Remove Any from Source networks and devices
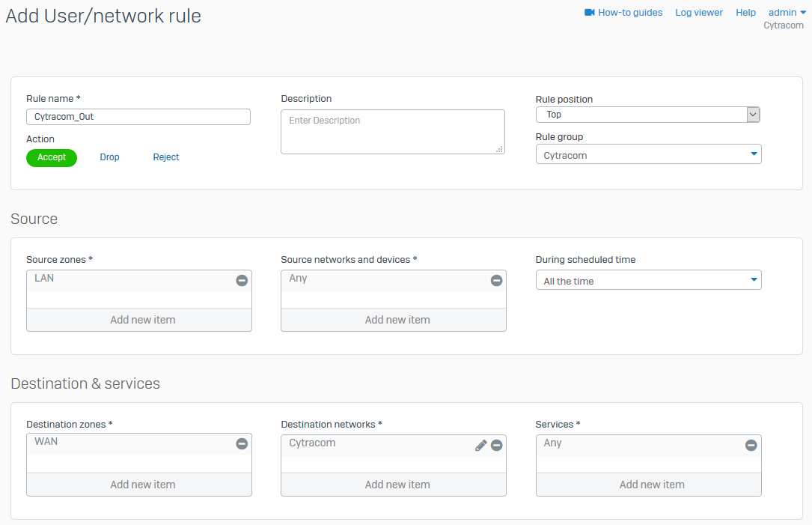Viewport: 812px width, 525px height. [497, 280]
